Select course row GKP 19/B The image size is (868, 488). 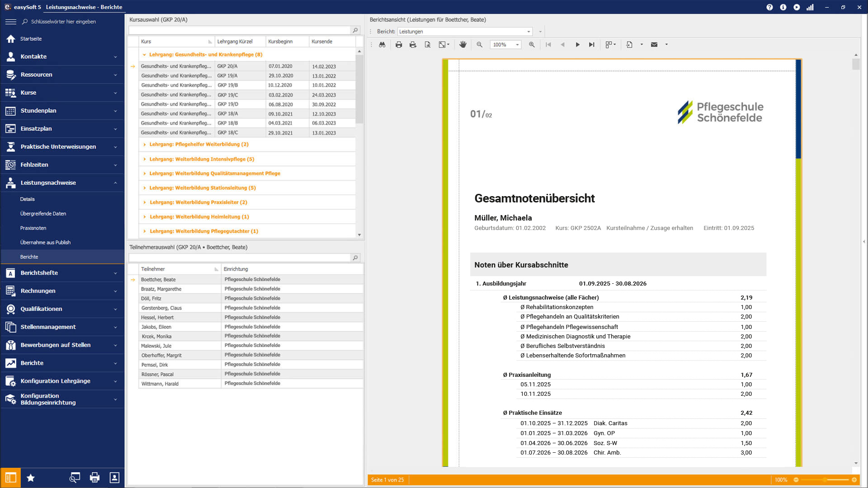point(247,85)
